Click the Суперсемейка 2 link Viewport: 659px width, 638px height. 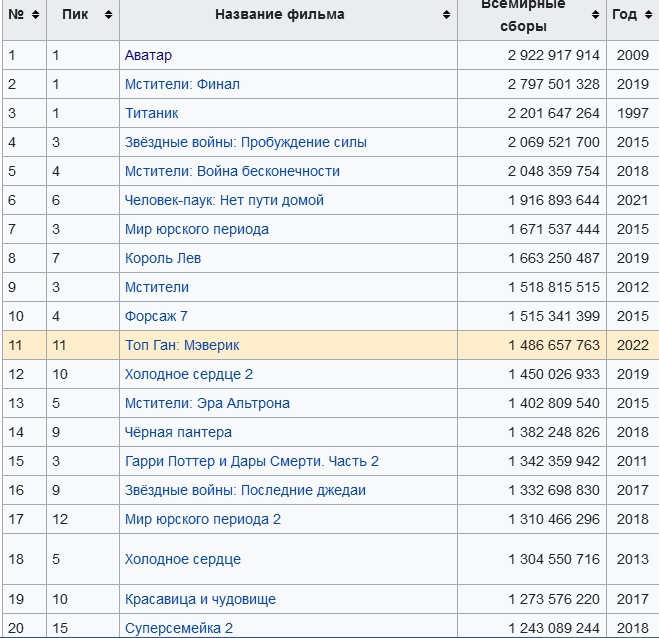coord(178,628)
